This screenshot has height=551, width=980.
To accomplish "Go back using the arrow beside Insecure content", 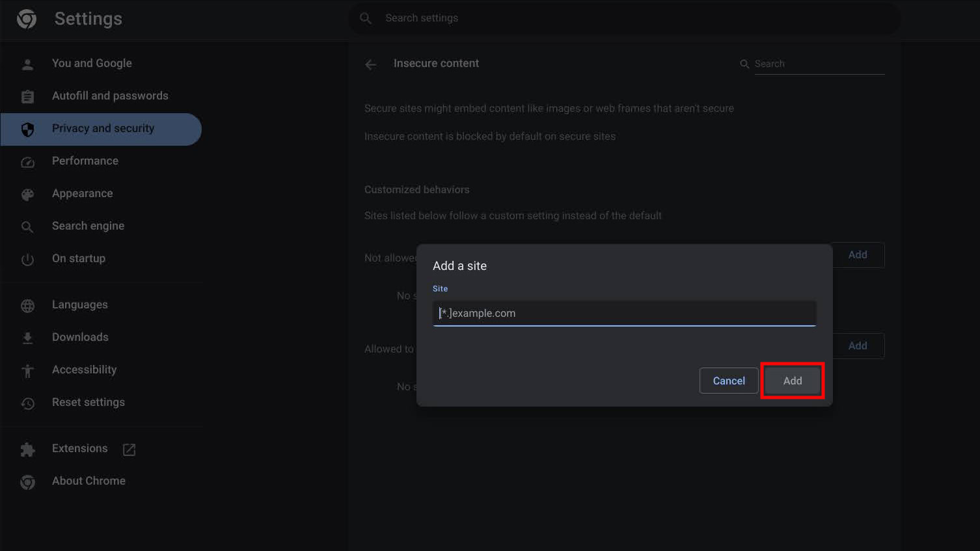I will (x=370, y=64).
